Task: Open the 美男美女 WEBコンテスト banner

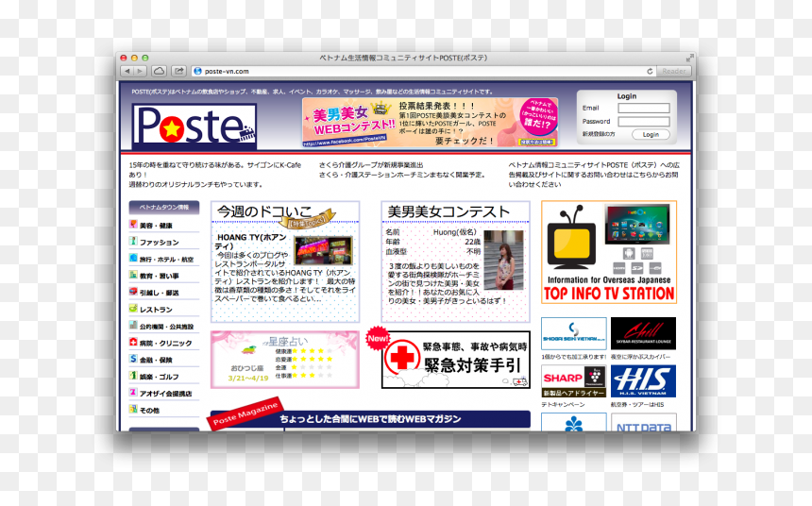Action: [430, 122]
